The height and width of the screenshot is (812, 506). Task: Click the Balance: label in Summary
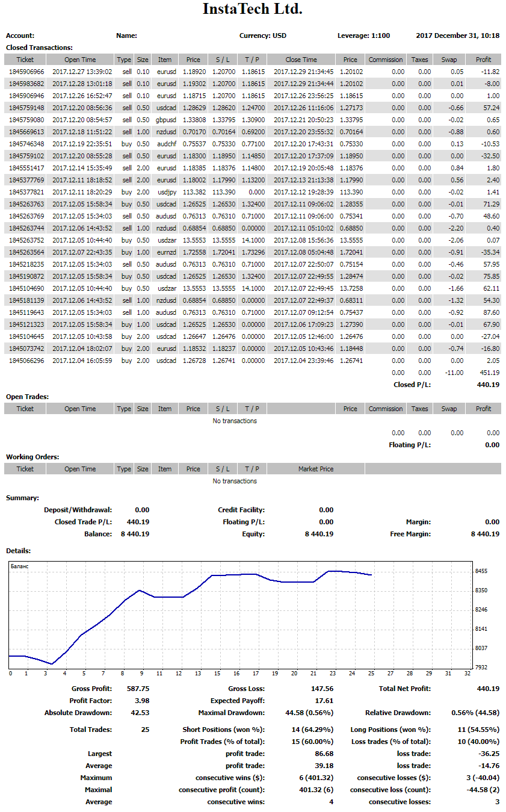click(x=98, y=534)
